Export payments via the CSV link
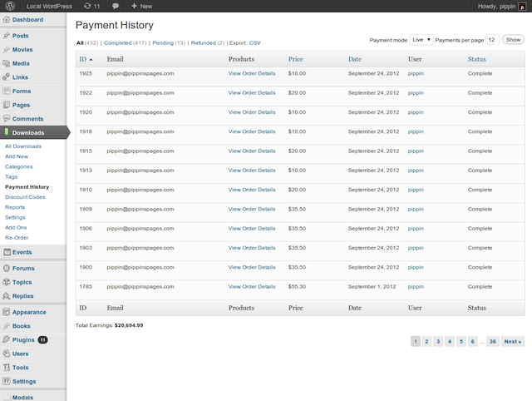Screen dimensions: 532x401 [255, 42]
